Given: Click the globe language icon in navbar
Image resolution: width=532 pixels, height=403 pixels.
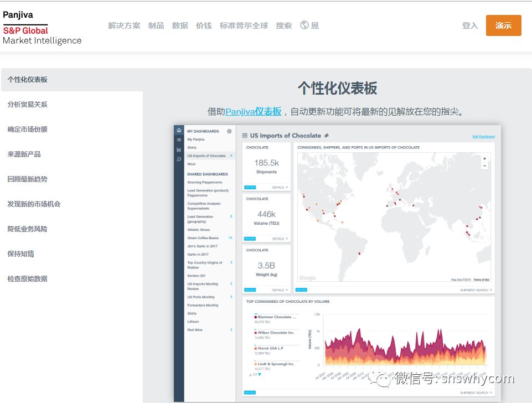Looking at the screenshot, I should 304,25.
